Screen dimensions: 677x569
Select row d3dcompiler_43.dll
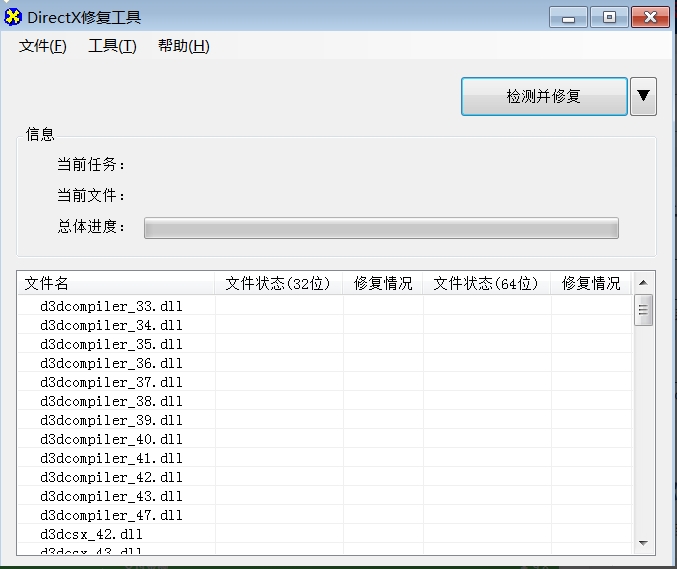click(325, 496)
